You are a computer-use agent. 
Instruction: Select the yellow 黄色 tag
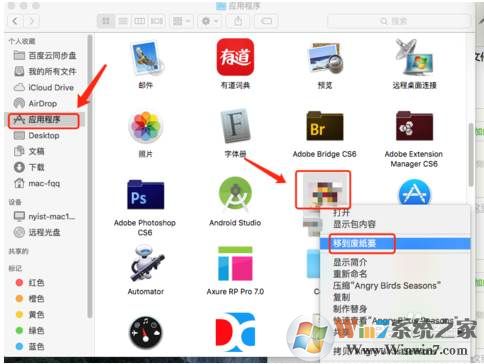click(x=30, y=315)
